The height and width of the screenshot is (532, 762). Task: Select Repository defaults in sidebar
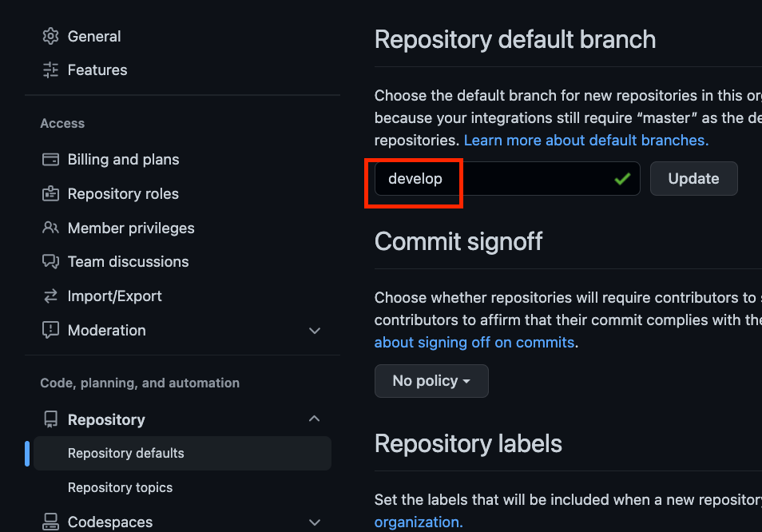pyautogui.click(x=126, y=453)
